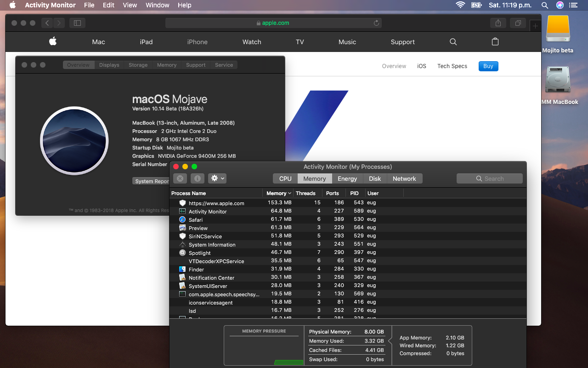Select SiriNCService process row
588x368 pixels.
pyautogui.click(x=348, y=236)
